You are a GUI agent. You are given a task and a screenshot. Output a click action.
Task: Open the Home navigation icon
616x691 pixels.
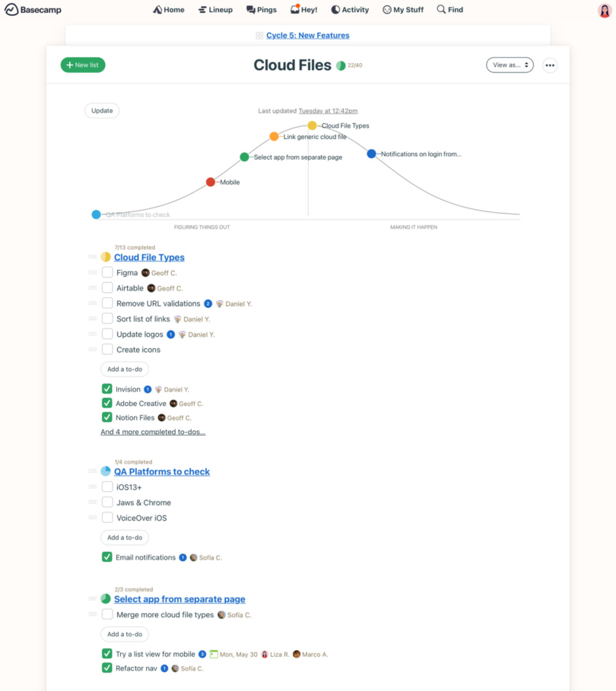point(157,9)
